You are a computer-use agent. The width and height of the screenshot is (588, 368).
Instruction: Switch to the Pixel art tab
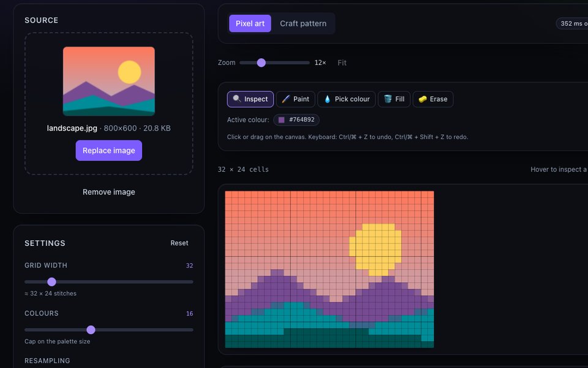250,23
